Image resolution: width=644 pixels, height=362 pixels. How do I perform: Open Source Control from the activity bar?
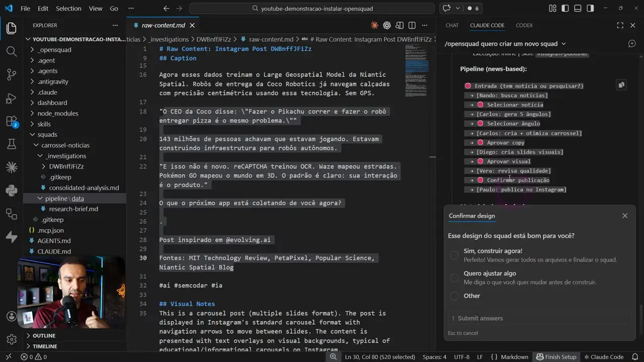pyautogui.click(x=11, y=74)
